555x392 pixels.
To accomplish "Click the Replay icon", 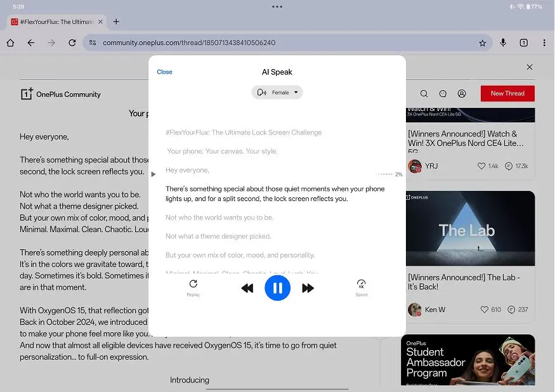I will (x=193, y=284).
